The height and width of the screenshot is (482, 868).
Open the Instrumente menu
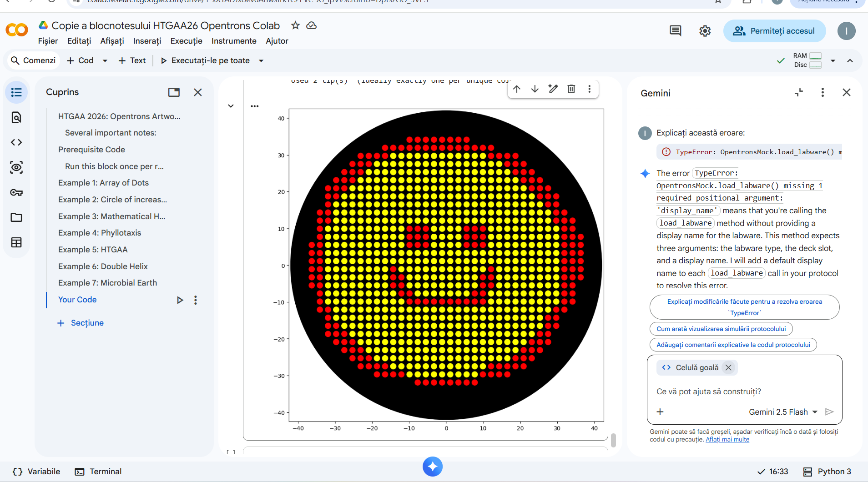click(233, 41)
